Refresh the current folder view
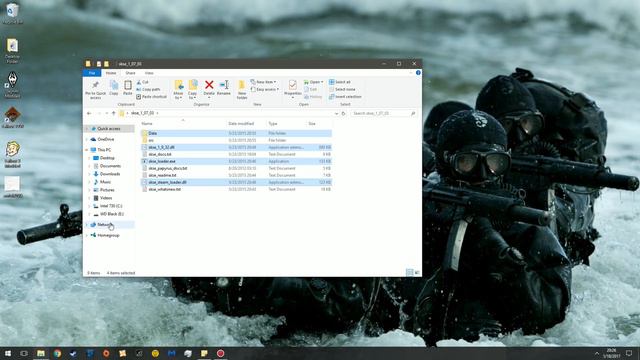Viewport: 640px width, 360px height. click(343, 113)
